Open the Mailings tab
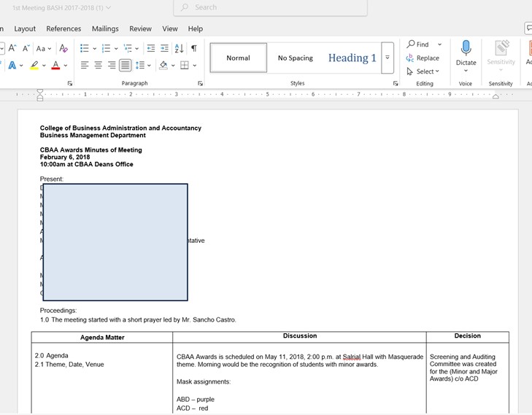 tap(105, 28)
